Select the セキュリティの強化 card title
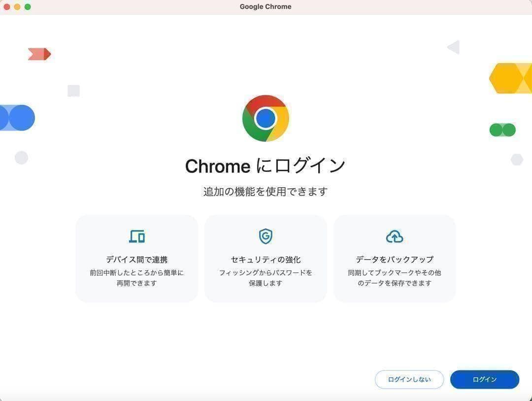This screenshot has width=532, height=401. tap(266, 259)
